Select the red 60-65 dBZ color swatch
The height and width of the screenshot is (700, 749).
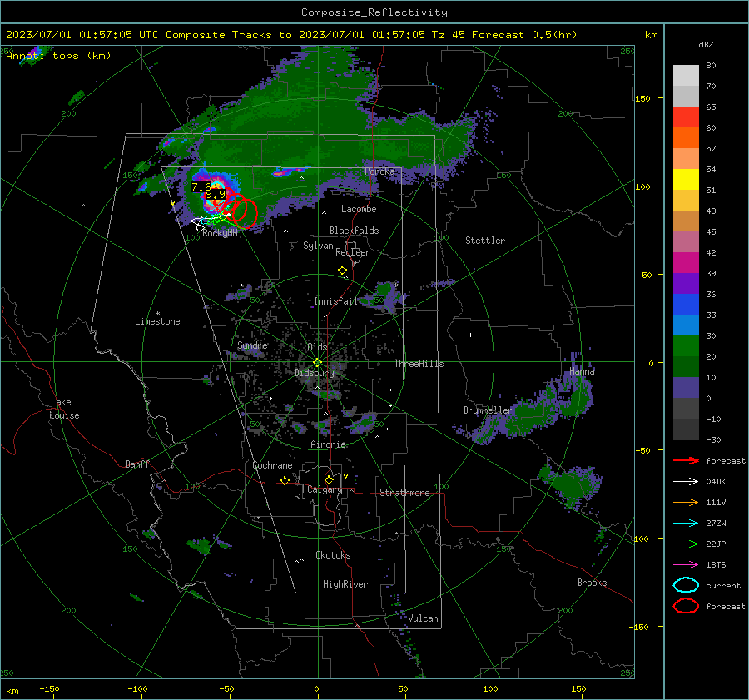point(686,117)
